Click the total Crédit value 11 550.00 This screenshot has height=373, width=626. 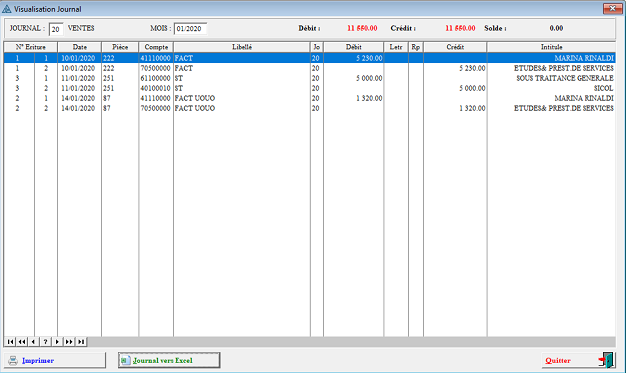coord(460,28)
